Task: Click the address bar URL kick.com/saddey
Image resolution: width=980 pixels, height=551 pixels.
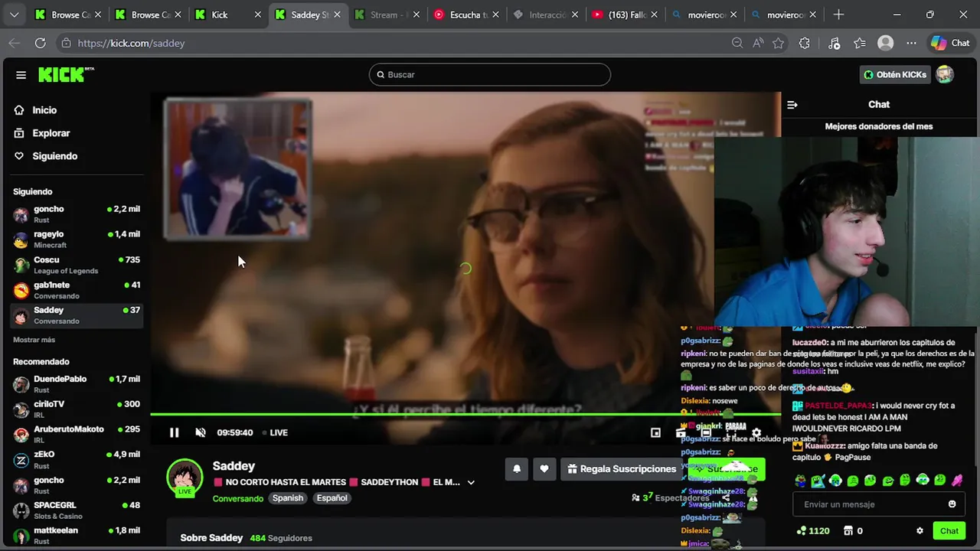Action: [131, 44]
